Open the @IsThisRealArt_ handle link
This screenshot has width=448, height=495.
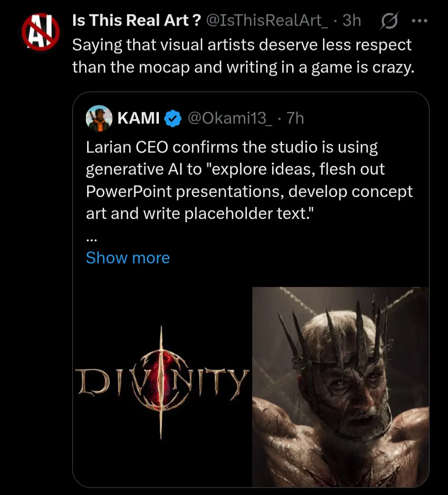[x=267, y=20]
